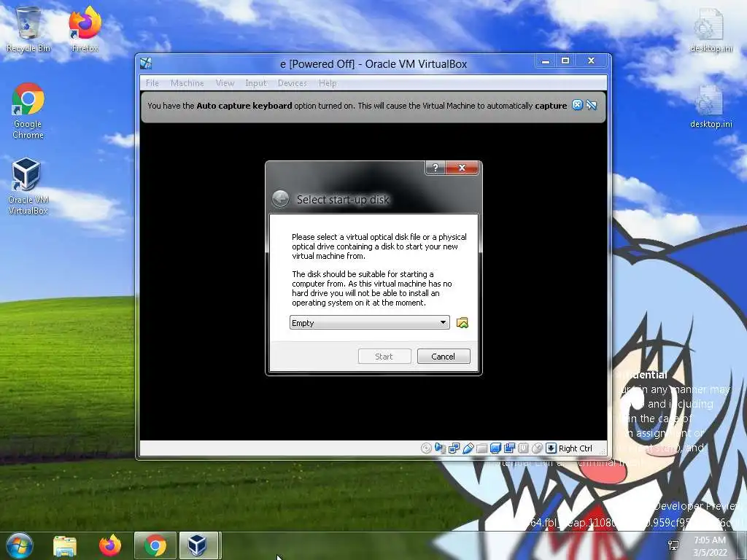This screenshot has height=560, width=747.
Task: Select the lower desktop.ini file icon
Action: click(x=711, y=106)
